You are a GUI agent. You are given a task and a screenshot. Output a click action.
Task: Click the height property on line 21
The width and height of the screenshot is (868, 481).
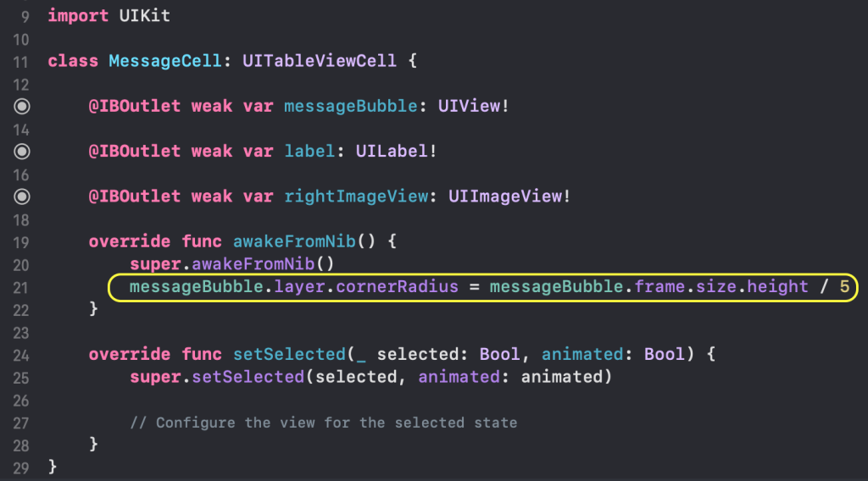778,286
